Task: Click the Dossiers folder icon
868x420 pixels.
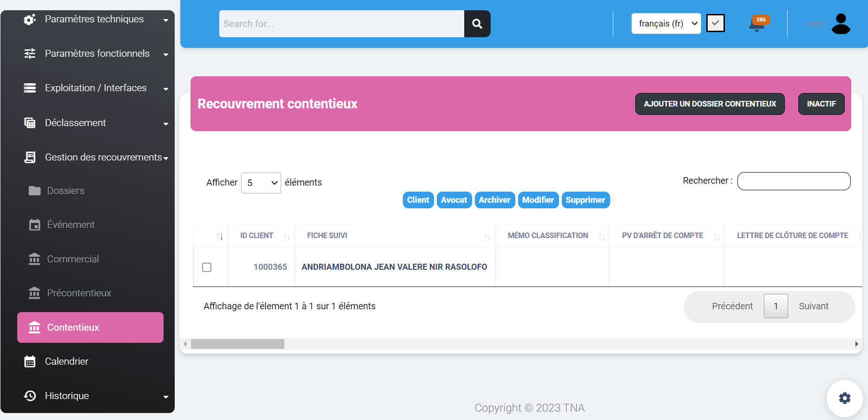Action: [x=34, y=191]
